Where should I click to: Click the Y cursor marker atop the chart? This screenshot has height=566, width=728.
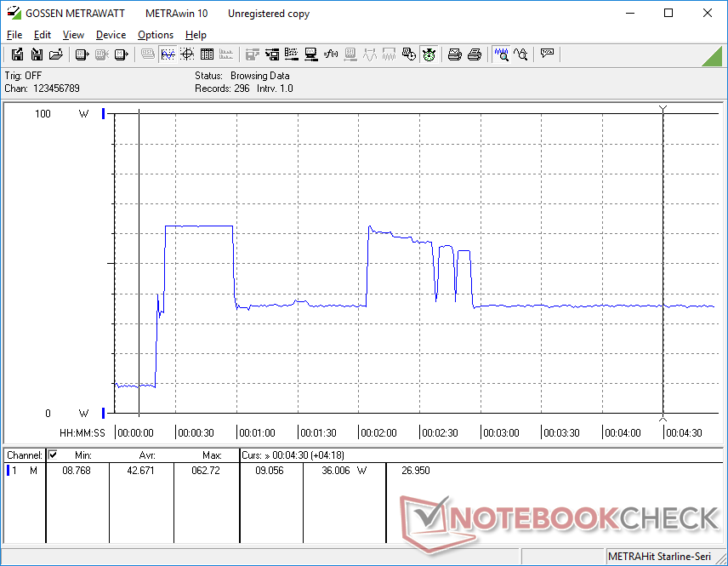tap(663, 109)
